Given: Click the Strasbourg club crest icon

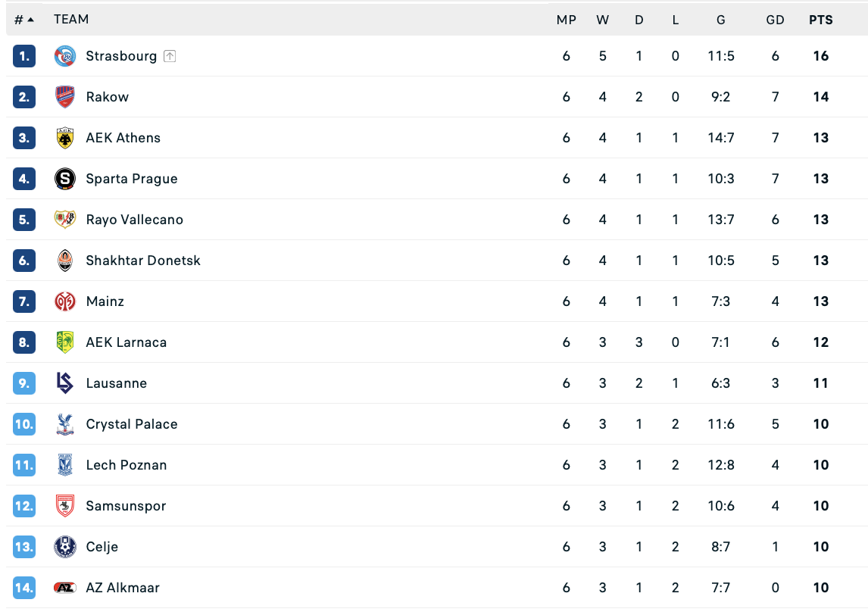Looking at the screenshot, I should coord(65,56).
